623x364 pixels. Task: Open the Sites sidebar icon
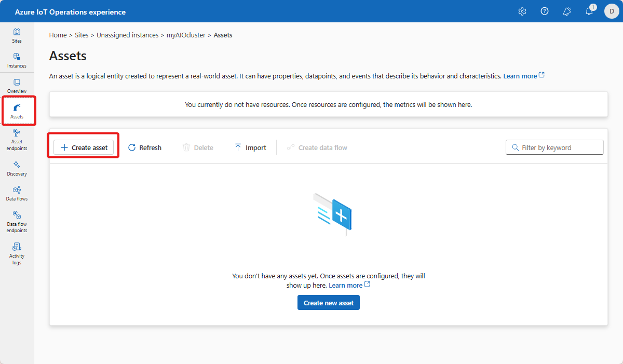click(17, 35)
